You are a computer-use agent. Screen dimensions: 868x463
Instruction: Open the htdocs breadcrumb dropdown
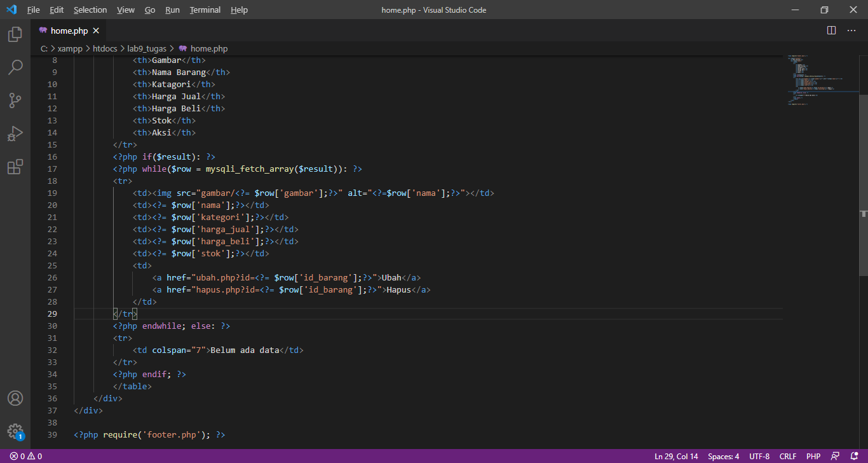[x=105, y=48]
